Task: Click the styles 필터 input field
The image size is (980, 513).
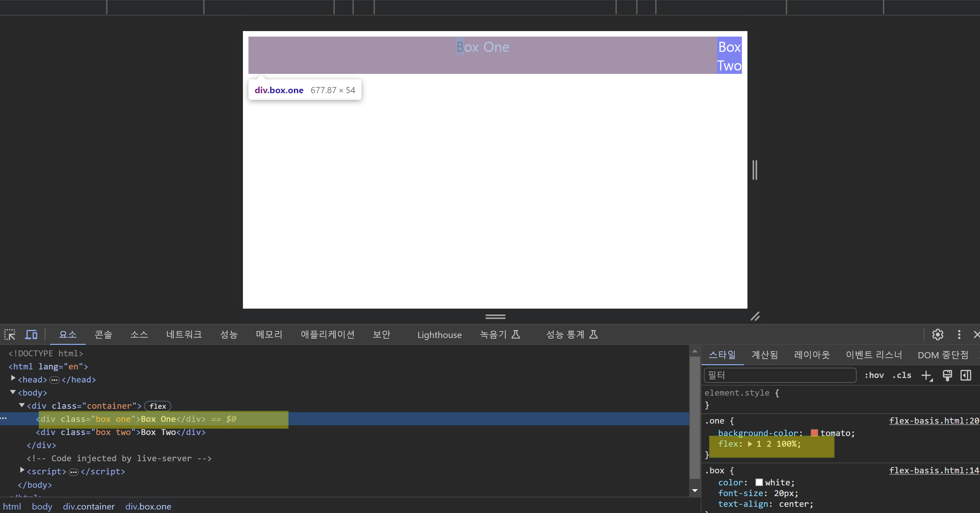Action: pos(780,376)
